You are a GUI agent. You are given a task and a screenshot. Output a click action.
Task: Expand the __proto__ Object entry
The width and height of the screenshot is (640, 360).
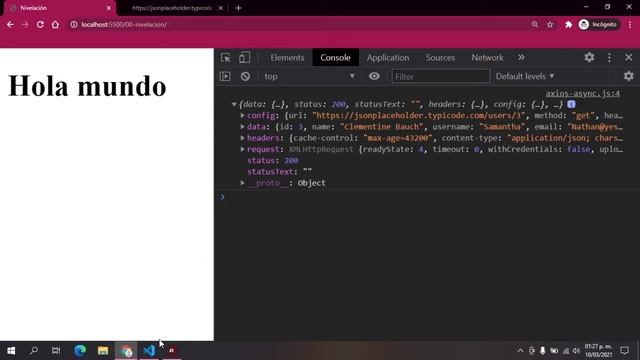pos(242,183)
